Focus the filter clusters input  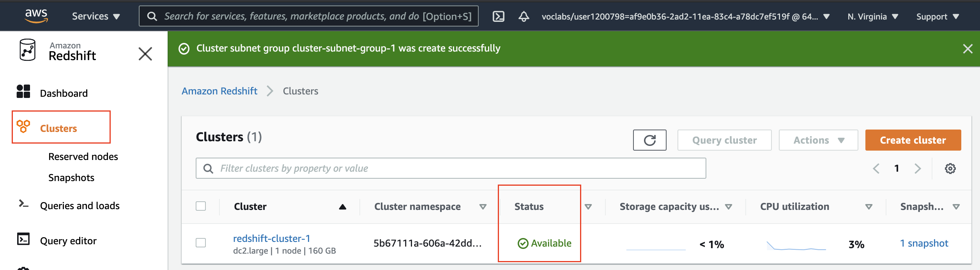451,168
